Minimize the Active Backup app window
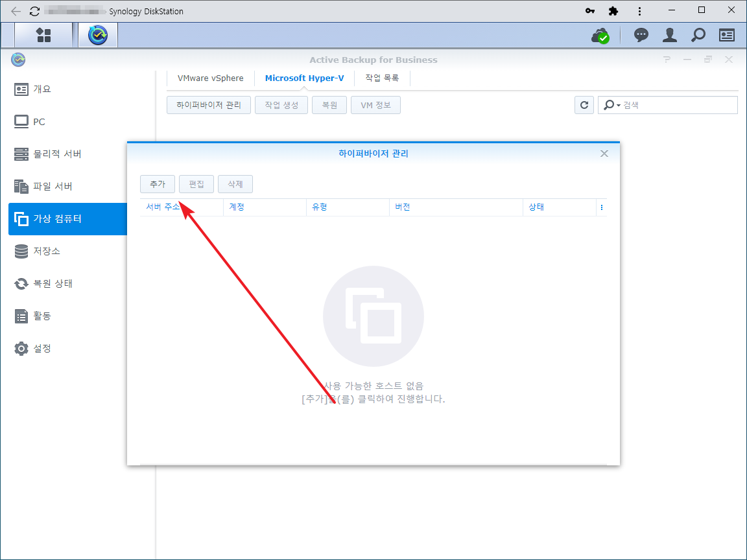Screen dimensions: 747x560 coord(687,60)
